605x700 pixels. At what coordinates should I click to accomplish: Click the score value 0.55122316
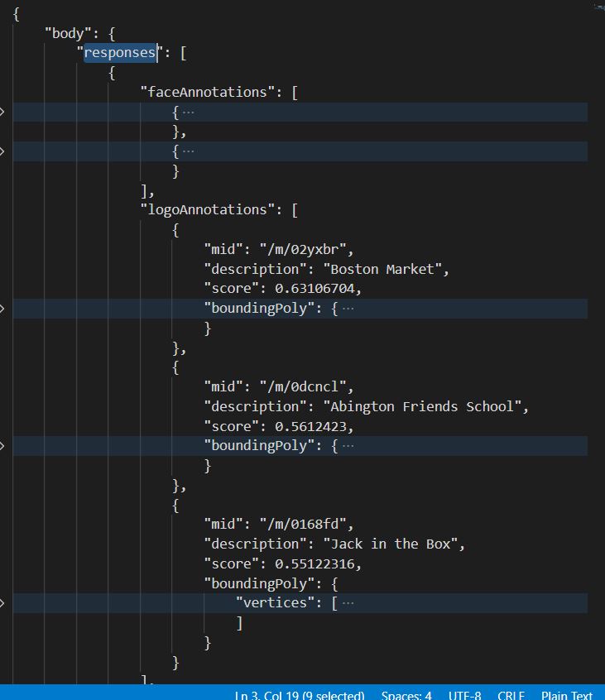coord(315,563)
